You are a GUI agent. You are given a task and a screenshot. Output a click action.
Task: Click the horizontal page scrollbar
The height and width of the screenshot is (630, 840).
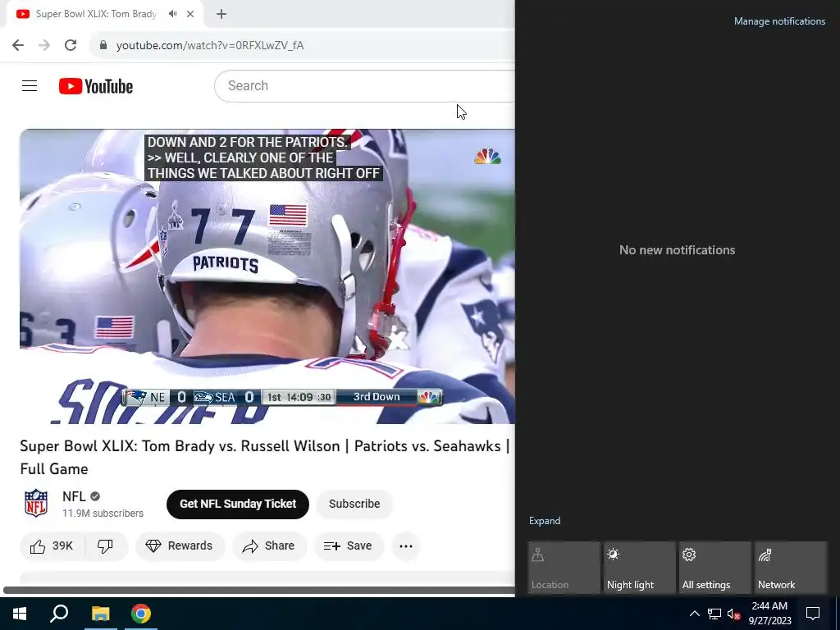coord(259,590)
